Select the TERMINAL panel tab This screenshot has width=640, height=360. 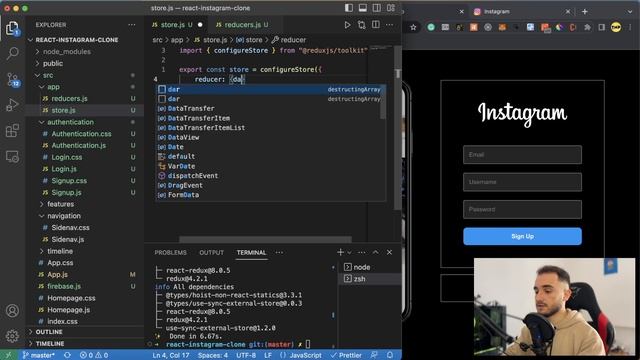pyautogui.click(x=251, y=253)
